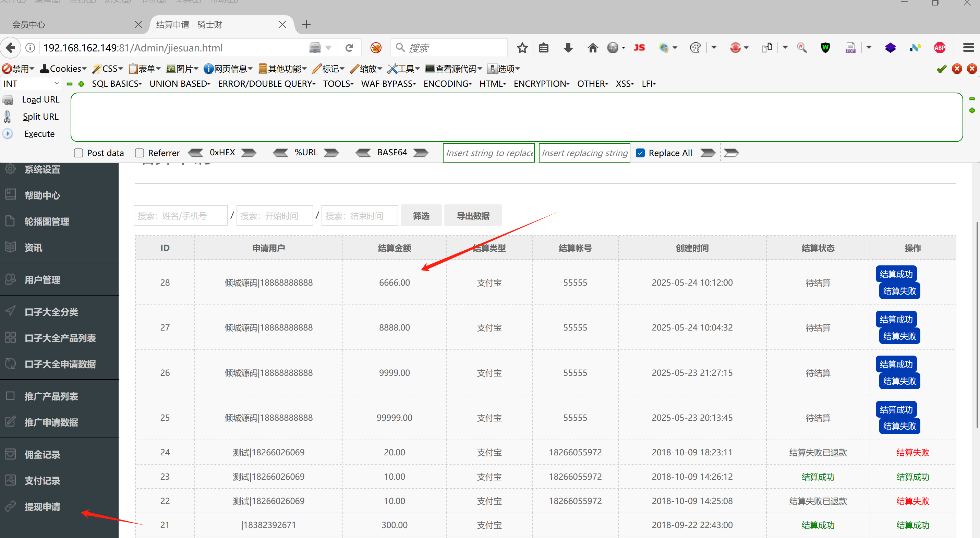Tick the Referrer checkbox
Image resolution: width=980 pixels, height=538 pixels.
point(140,153)
